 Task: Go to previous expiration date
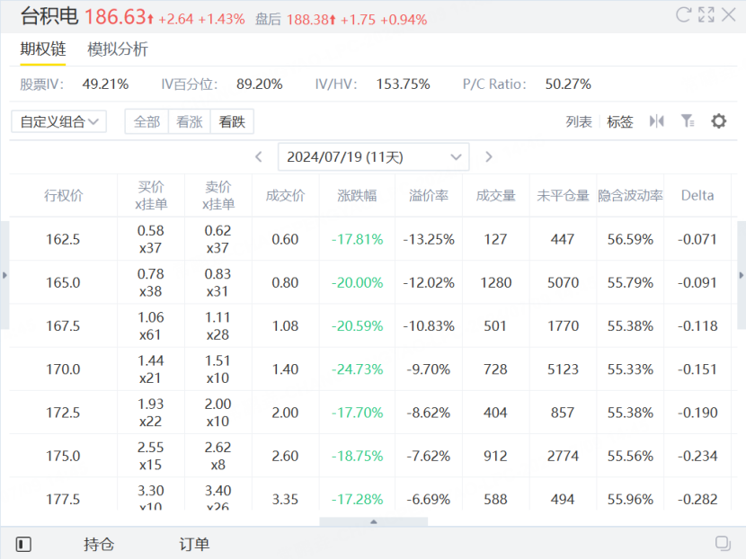(x=259, y=157)
